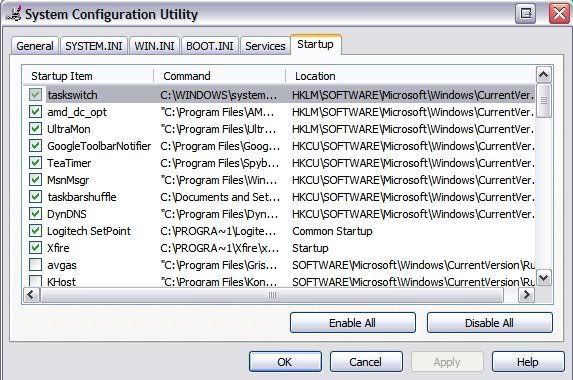Select the taskswitch row name

[x=72, y=95]
